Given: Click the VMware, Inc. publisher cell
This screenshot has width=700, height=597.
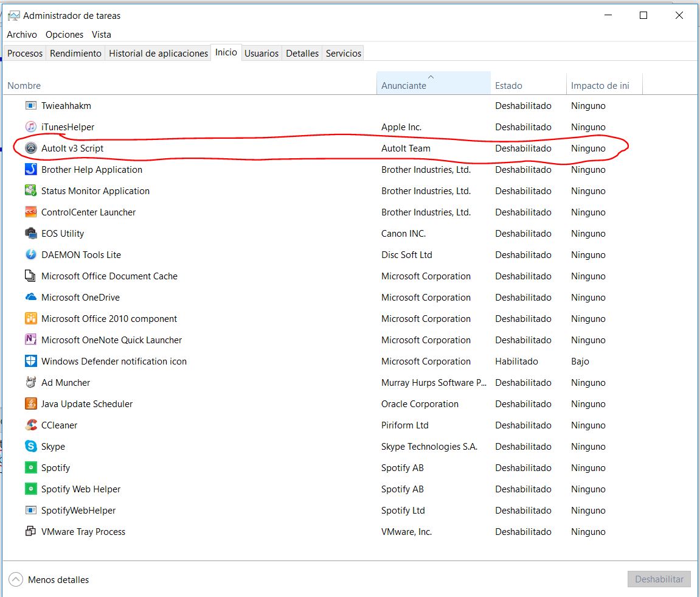Looking at the screenshot, I should [407, 531].
